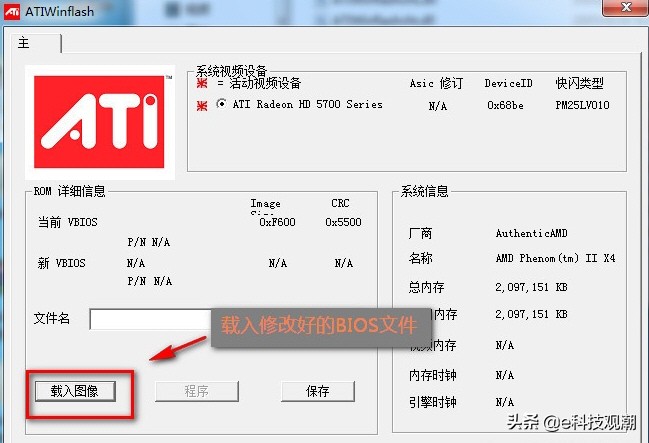Image resolution: width=649 pixels, height=443 pixels.
Task: Click the 载入图像 button
Action: [75, 391]
